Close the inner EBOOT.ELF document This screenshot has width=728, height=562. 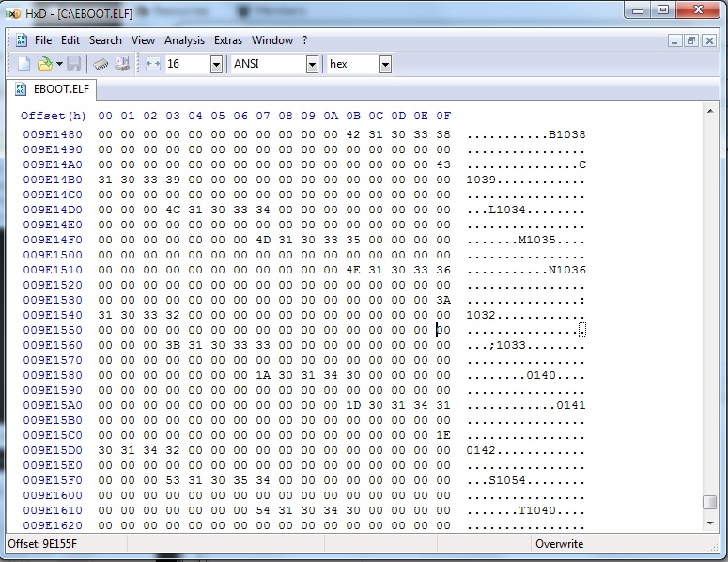coord(709,40)
